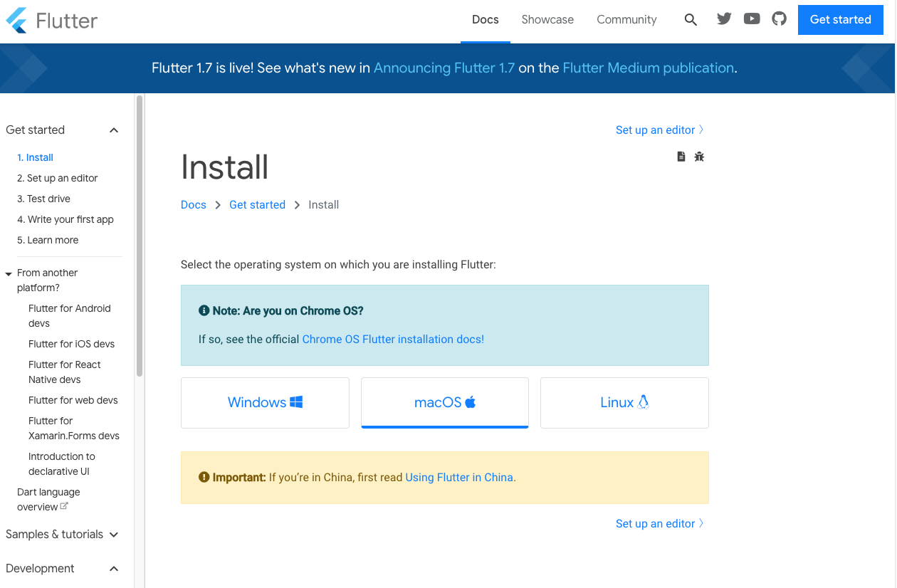Open Flutter Medium publication link

pyautogui.click(x=648, y=68)
